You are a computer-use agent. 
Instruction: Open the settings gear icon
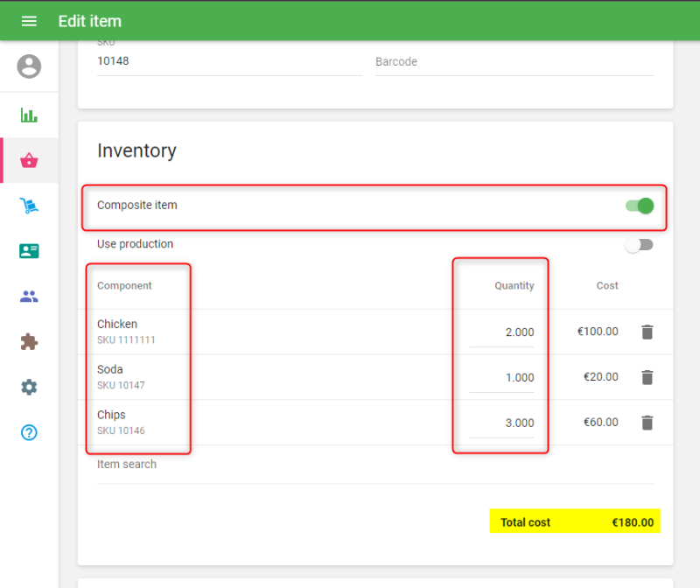point(29,387)
